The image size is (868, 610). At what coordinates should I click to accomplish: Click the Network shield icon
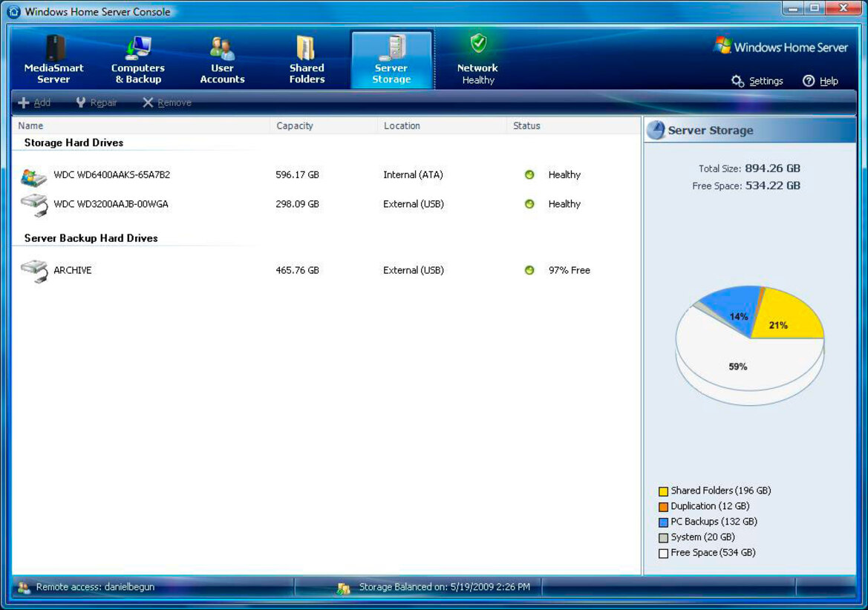pyautogui.click(x=478, y=43)
